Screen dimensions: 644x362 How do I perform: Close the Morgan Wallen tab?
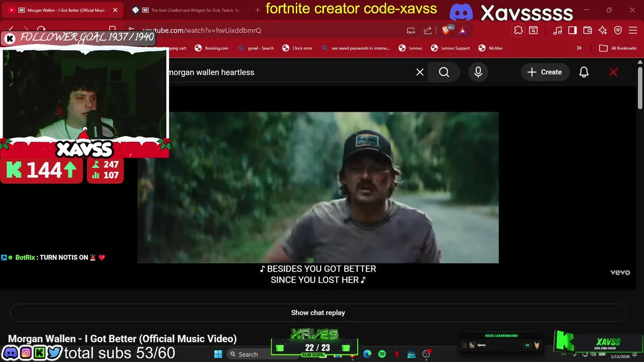[x=115, y=10]
